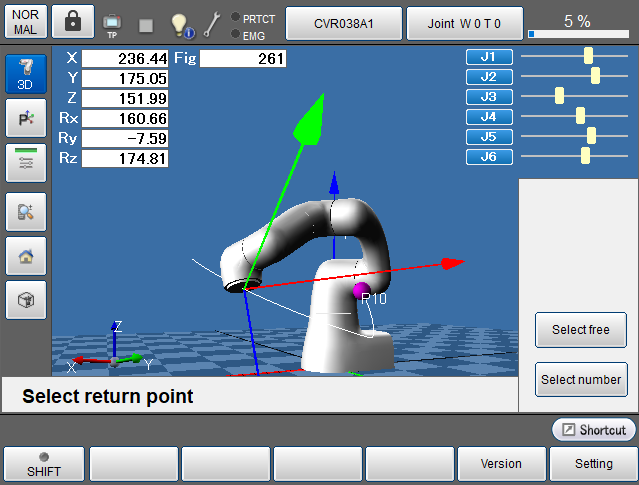Viewport: 639px width, 485px height.
Task: Click the J3 joint slider handle
Action: (x=559, y=96)
